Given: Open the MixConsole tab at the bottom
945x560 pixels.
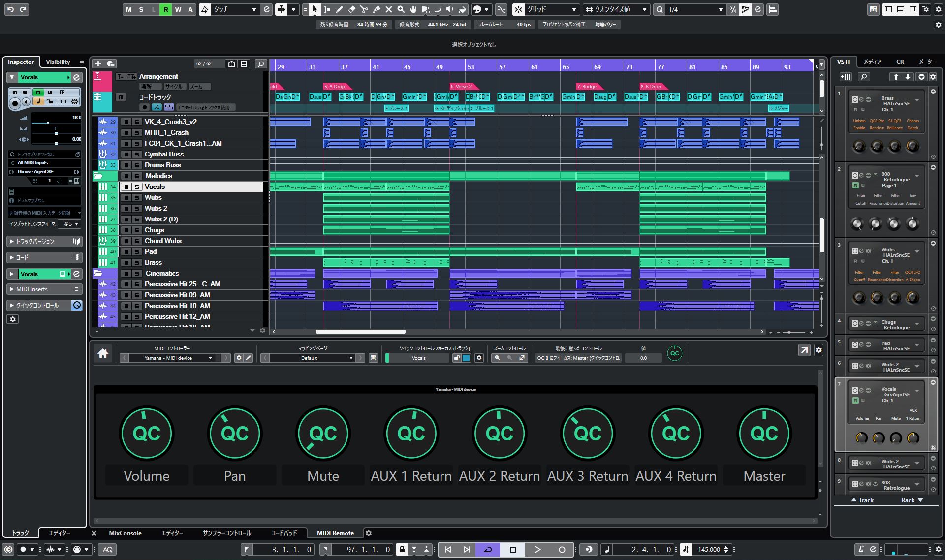Looking at the screenshot, I should coord(126,533).
